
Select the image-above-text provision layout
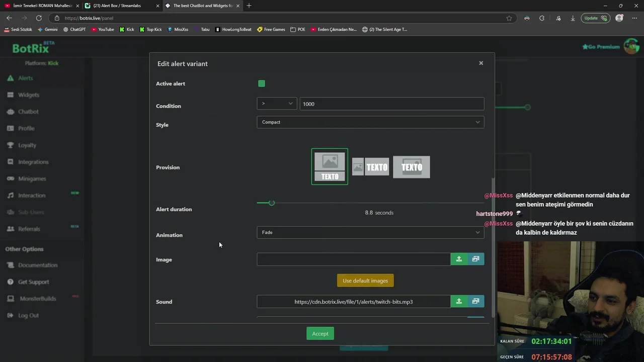[330, 166]
